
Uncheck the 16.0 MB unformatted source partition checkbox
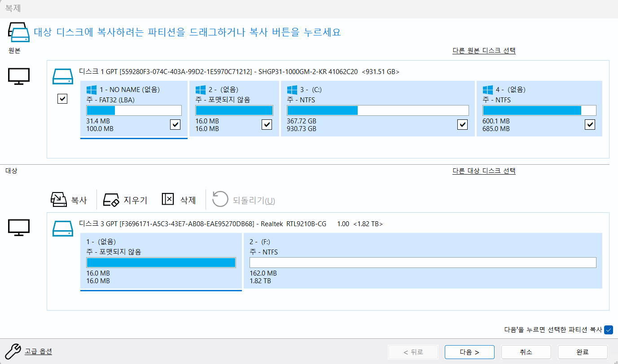click(x=267, y=124)
